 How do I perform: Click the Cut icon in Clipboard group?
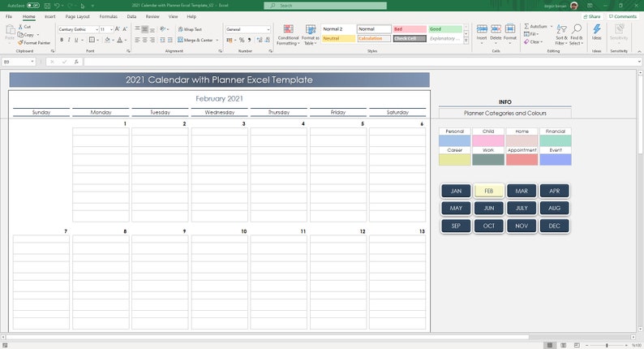coord(21,27)
